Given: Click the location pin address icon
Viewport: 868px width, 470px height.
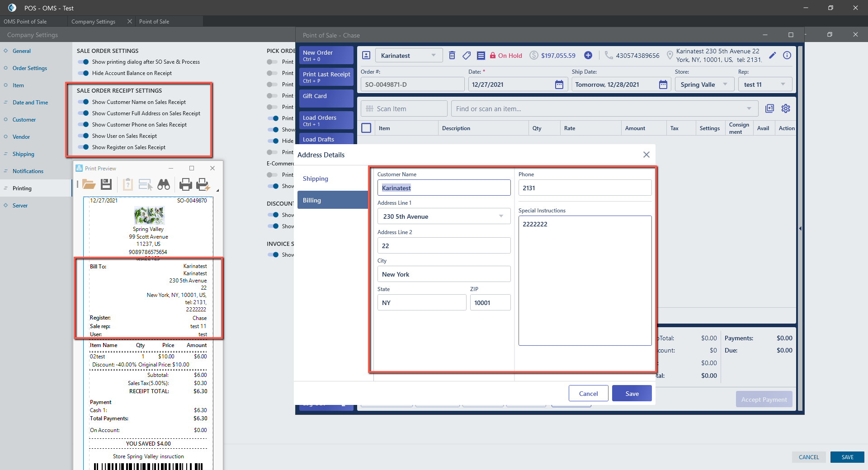Looking at the screenshot, I should click(670, 55).
